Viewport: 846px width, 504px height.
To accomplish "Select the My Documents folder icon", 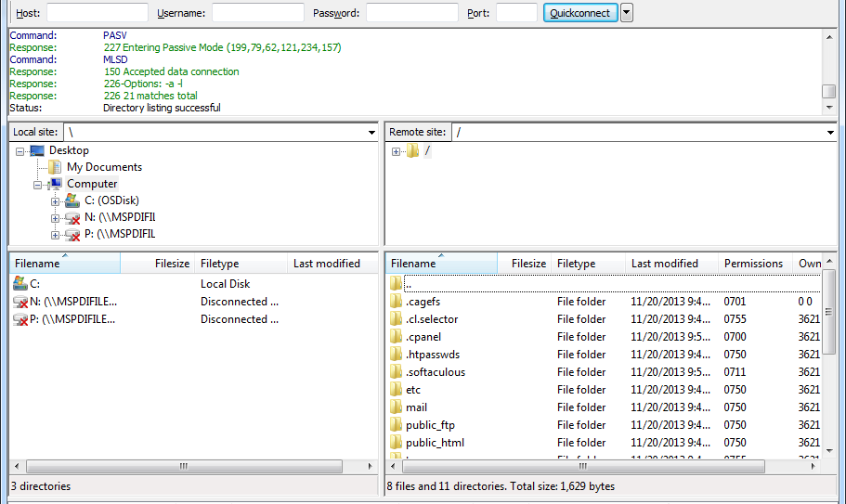I will [56, 167].
